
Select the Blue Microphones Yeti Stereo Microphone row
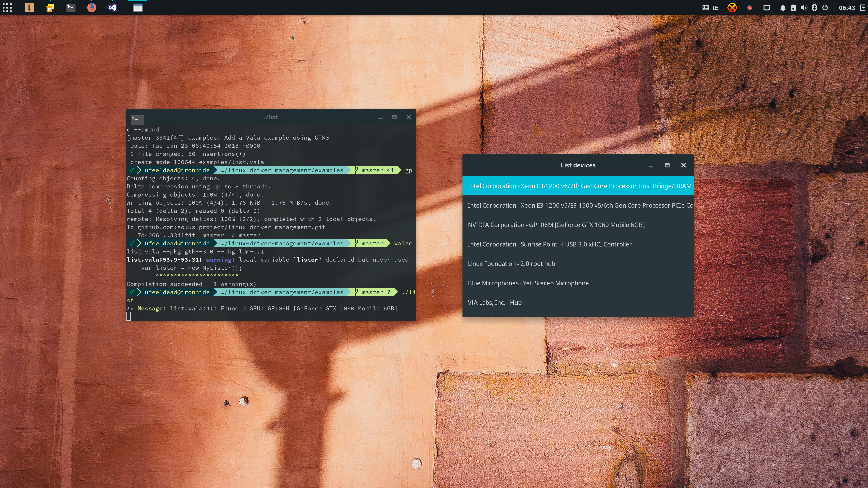coord(578,283)
